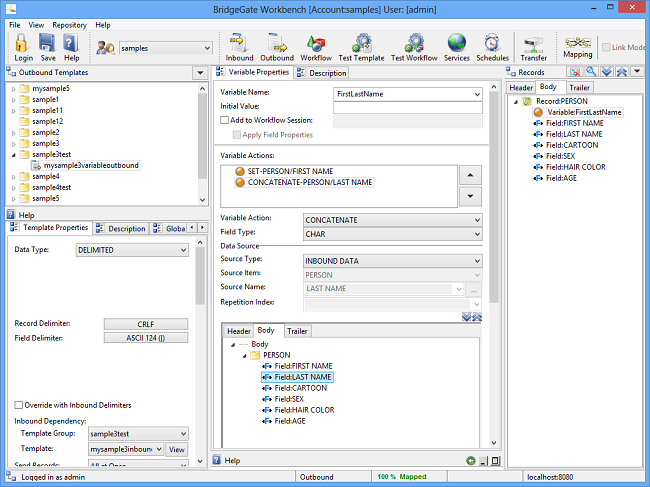
Task: Open Template Group sample3test dropdown
Action: click(183, 434)
